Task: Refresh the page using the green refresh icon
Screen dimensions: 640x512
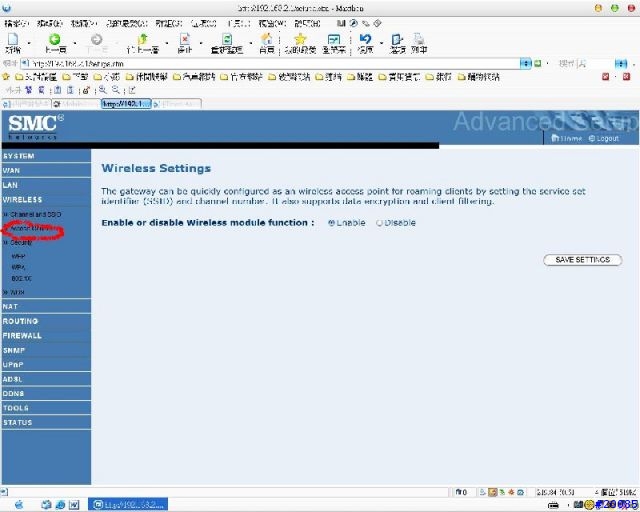Action: 227,39
